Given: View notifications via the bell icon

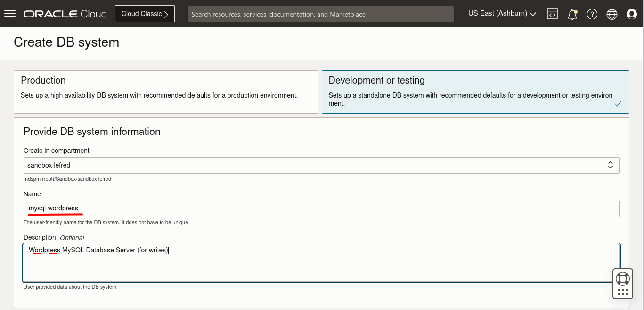Looking at the screenshot, I should (571, 14).
